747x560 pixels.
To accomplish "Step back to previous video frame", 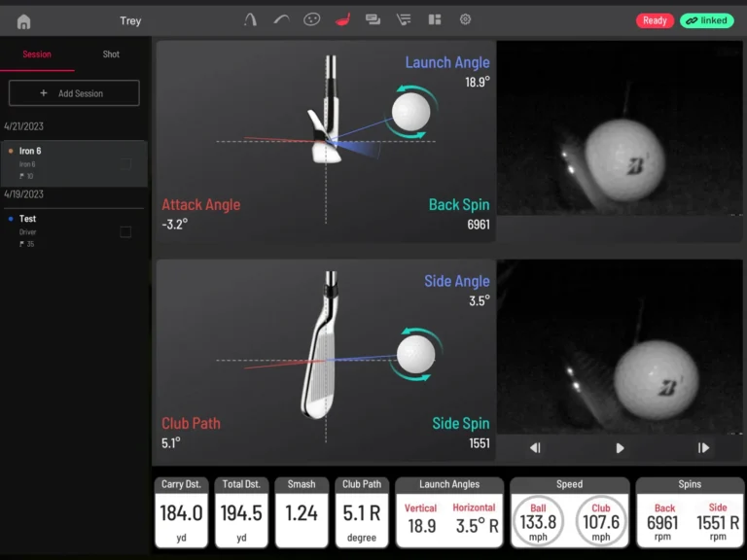I will coord(535,448).
